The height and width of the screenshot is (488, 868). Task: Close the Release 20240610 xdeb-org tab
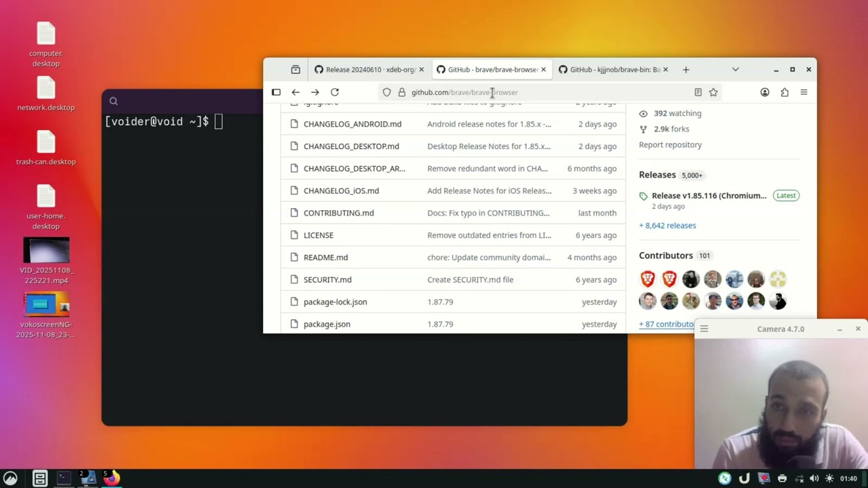(x=421, y=70)
